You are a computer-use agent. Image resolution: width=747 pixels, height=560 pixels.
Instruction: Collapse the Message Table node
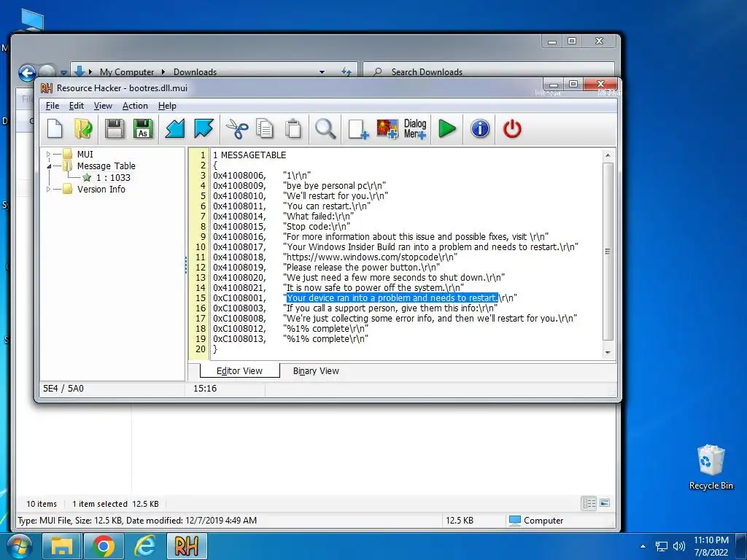[48, 166]
